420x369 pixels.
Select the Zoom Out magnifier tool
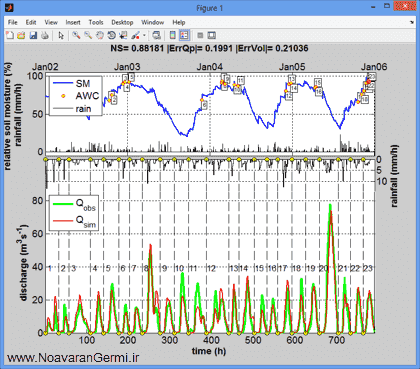(x=88, y=35)
